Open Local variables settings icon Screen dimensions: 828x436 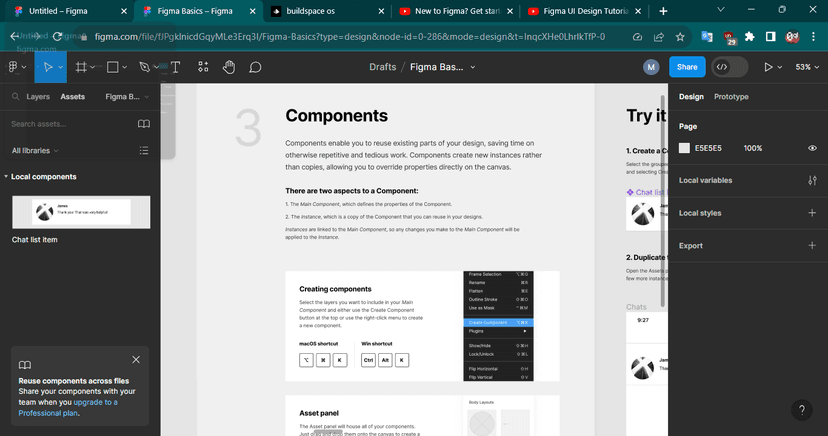pos(811,181)
